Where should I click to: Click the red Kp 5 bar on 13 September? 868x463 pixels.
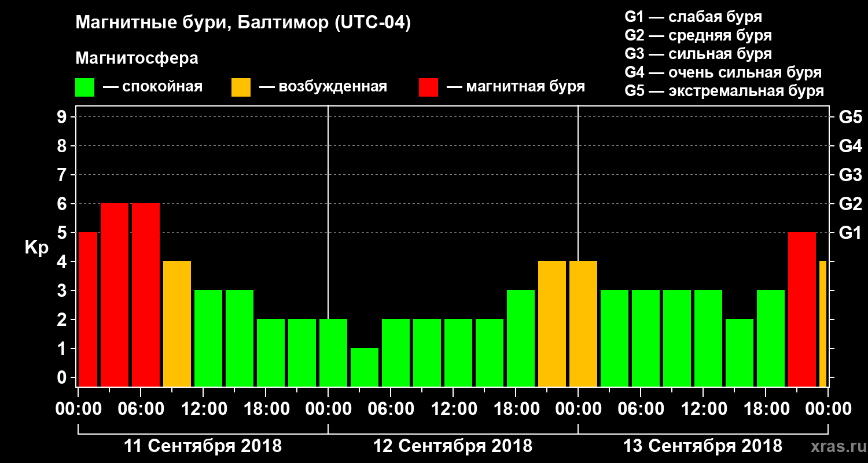802,310
